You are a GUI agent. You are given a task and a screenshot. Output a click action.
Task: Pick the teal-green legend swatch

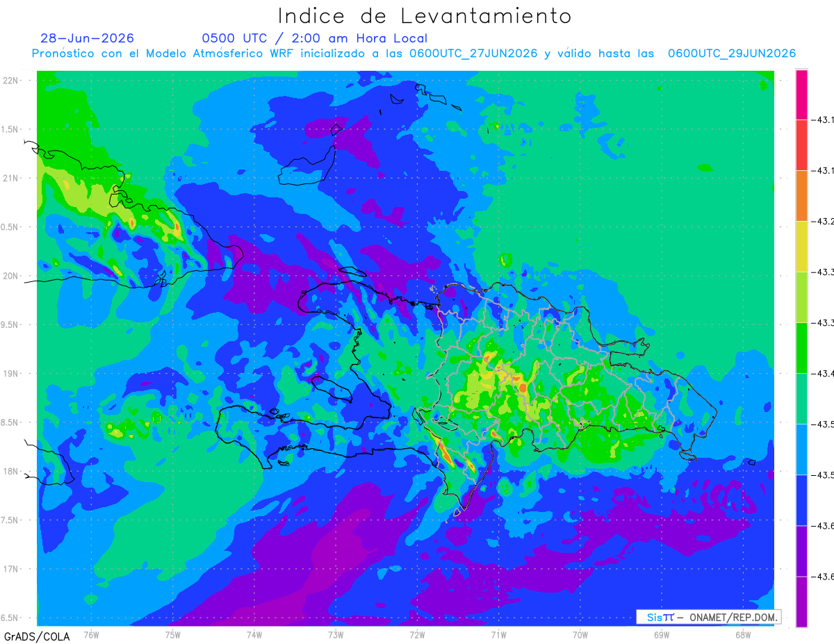click(801, 399)
